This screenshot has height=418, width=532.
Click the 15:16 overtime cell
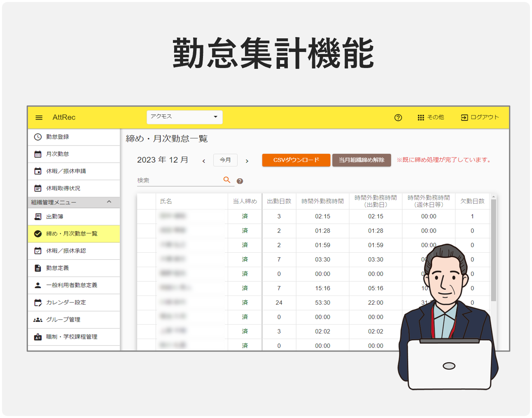click(x=322, y=288)
